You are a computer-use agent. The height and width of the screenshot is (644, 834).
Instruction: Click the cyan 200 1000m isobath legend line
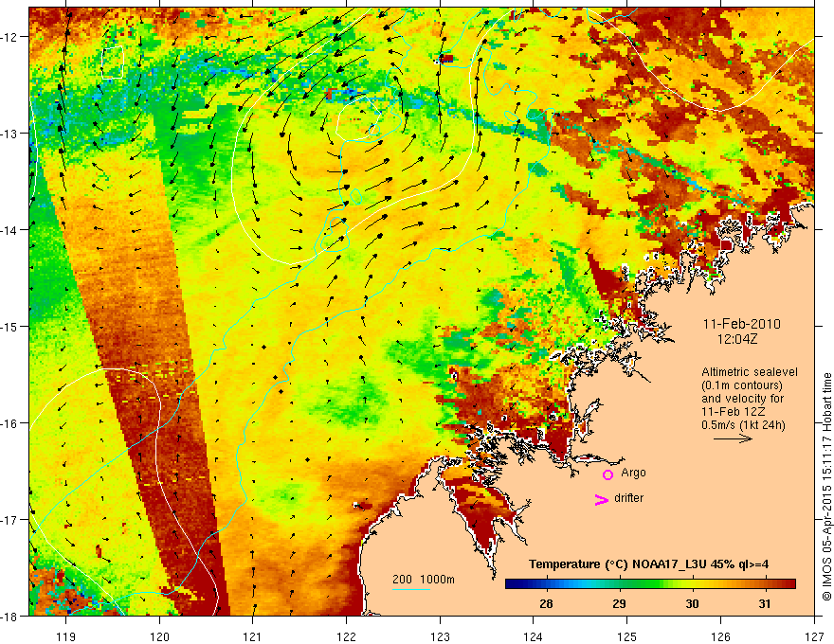coord(411,589)
